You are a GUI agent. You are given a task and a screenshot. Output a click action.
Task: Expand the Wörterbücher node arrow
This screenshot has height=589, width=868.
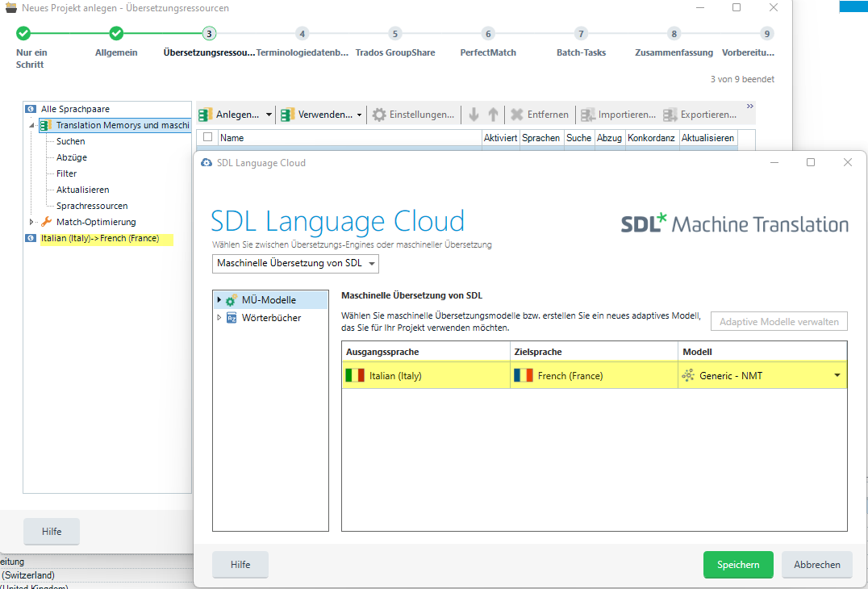click(219, 317)
